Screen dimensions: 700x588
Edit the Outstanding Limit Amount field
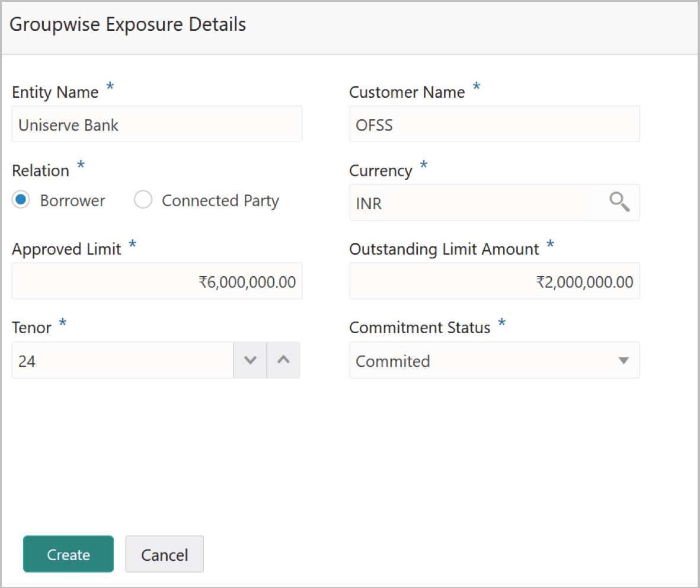(494, 282)
